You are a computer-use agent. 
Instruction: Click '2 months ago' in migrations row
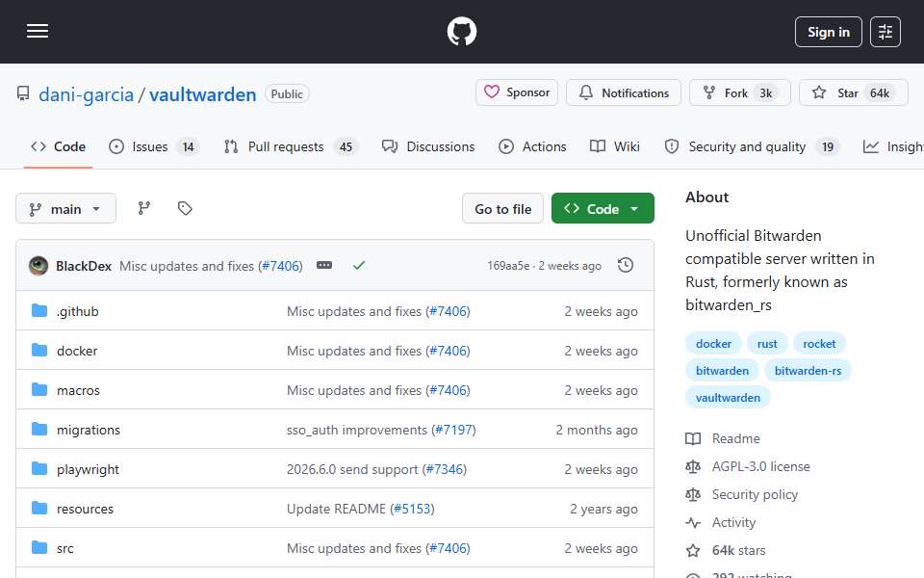[x=597, y=430]
